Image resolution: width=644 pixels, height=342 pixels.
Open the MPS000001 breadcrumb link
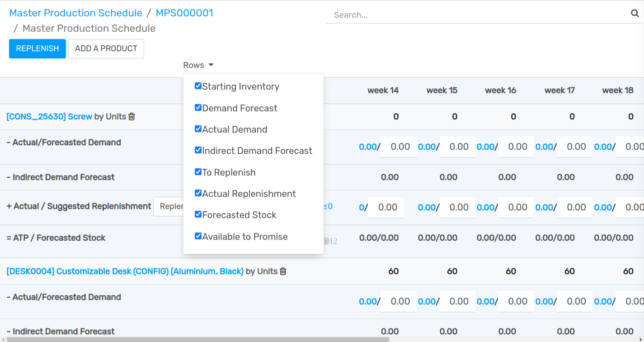[184, 13]
